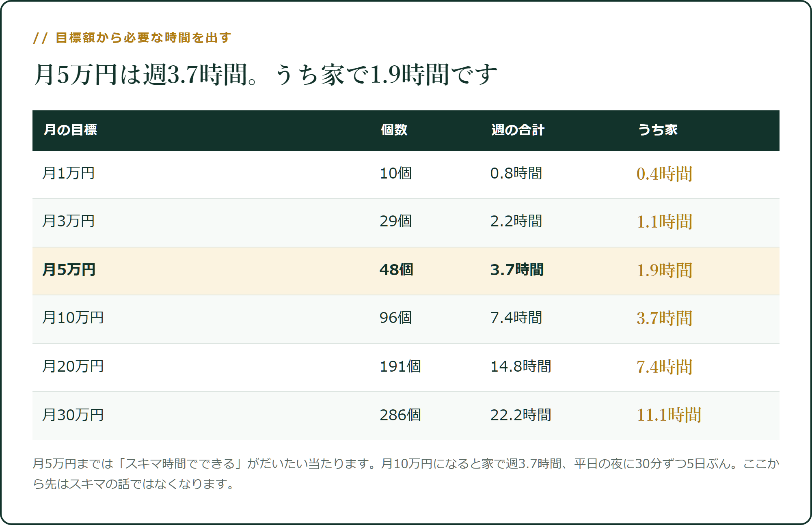Click the '月の目標' column header
The image size is (812, 525).
coord(70,130)
